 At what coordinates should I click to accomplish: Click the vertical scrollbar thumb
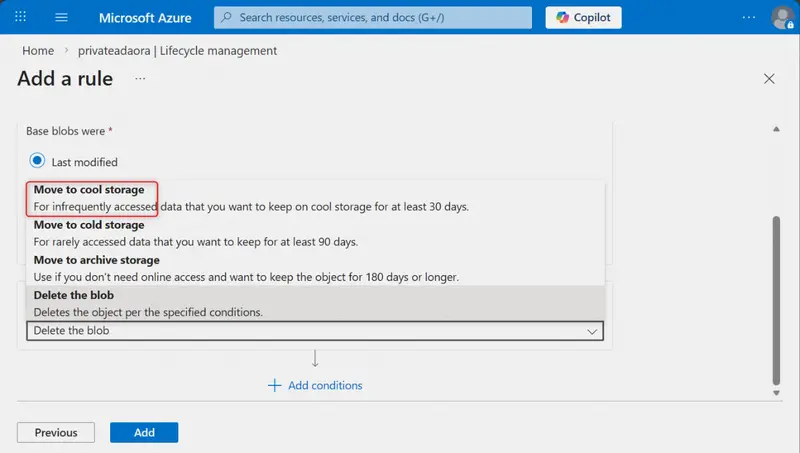(776, 300)
